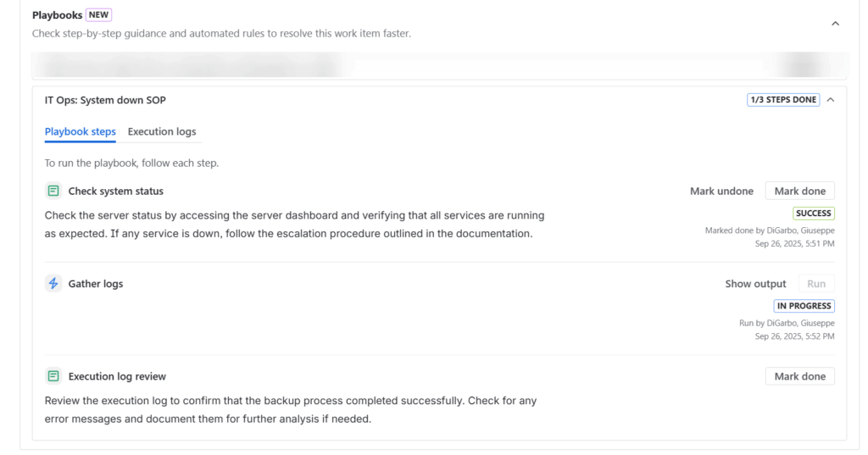This screenshot has height=455, width=868.
Task: Click the Gather logs lightning bolt icon
Action: [53, 284]
